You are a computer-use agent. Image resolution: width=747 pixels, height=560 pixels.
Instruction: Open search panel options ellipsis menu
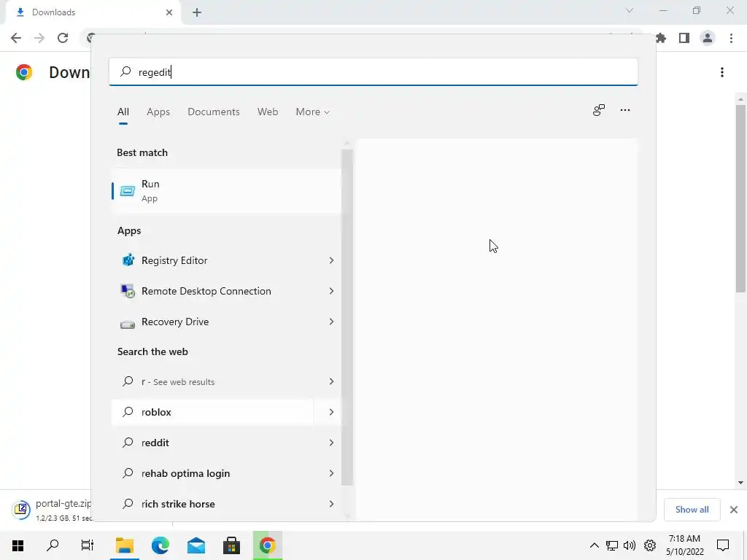625,110
